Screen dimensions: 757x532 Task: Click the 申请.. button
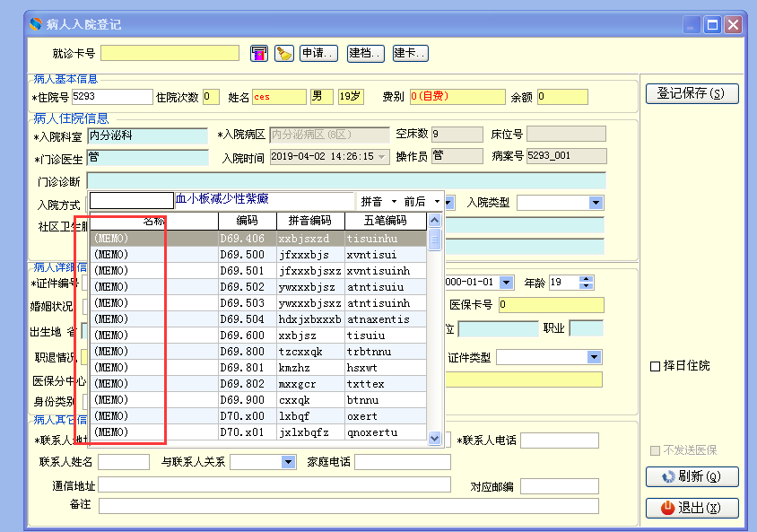pos(318,53)
